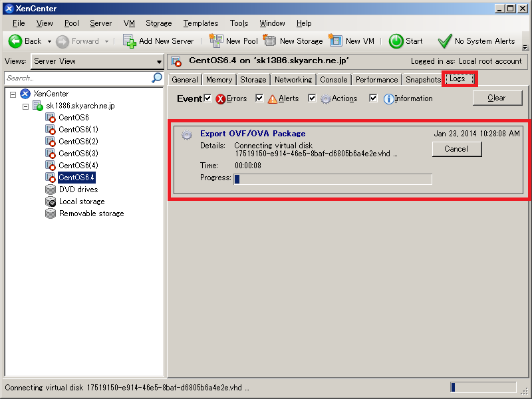Click the XenCenter title bar icon
The image size is (532, 399).
pos(9,9)
